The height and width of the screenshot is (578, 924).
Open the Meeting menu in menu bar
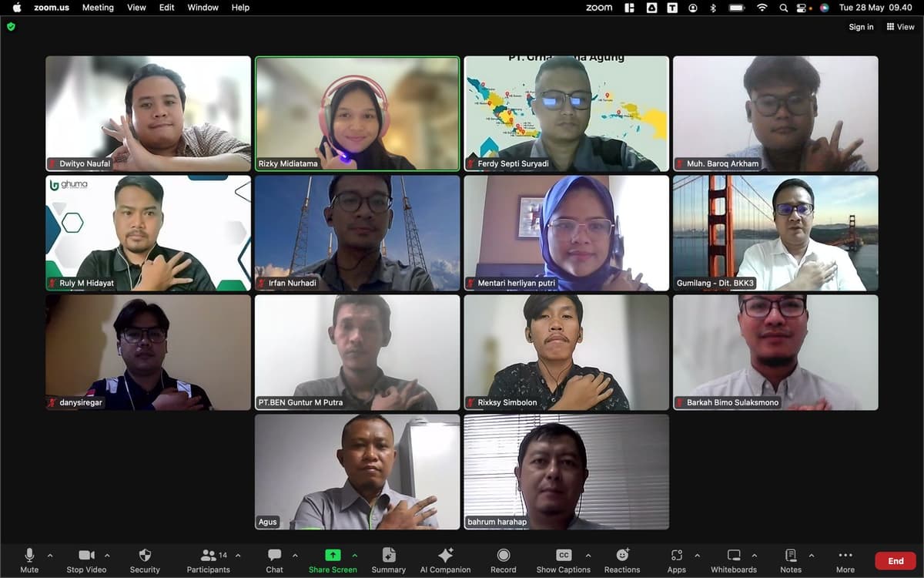coord(98,8)
